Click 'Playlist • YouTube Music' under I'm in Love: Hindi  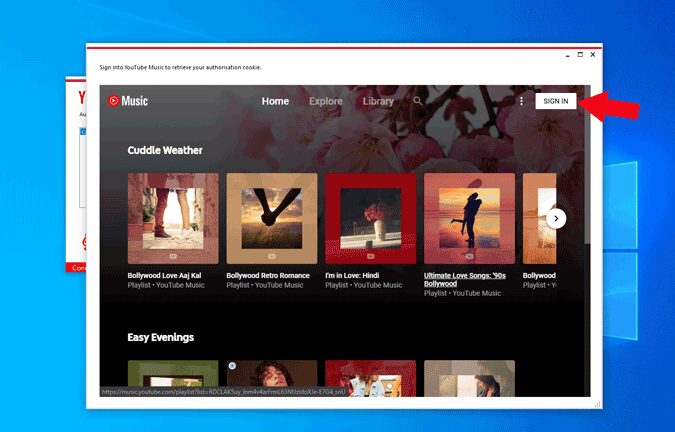pos(364,285)
